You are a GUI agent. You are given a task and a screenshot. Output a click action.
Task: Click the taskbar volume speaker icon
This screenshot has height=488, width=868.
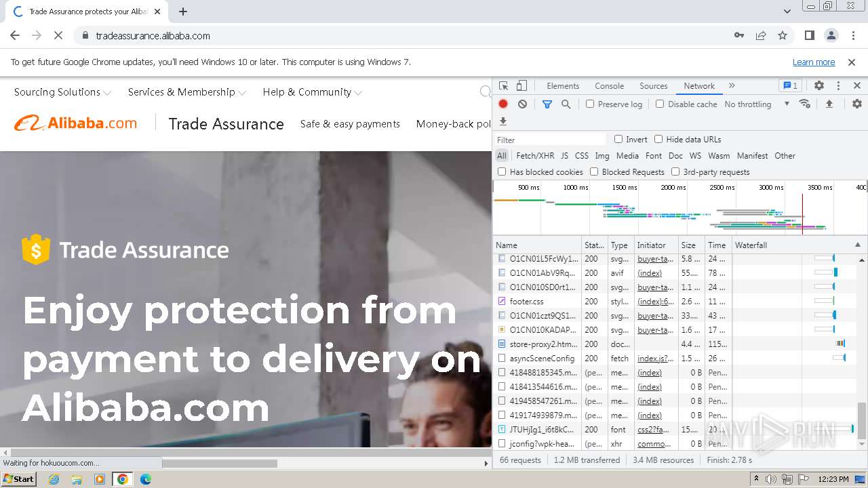[x=771, y=479]
